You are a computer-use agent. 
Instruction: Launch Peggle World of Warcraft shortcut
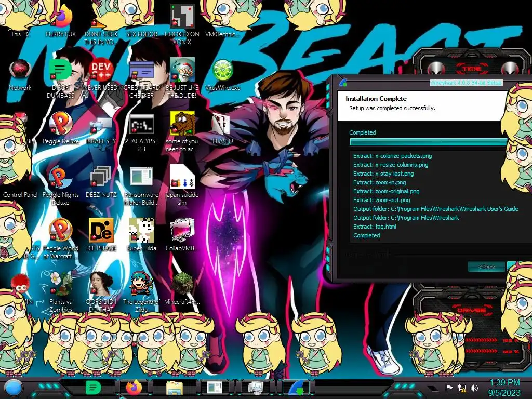coord(60,239)
